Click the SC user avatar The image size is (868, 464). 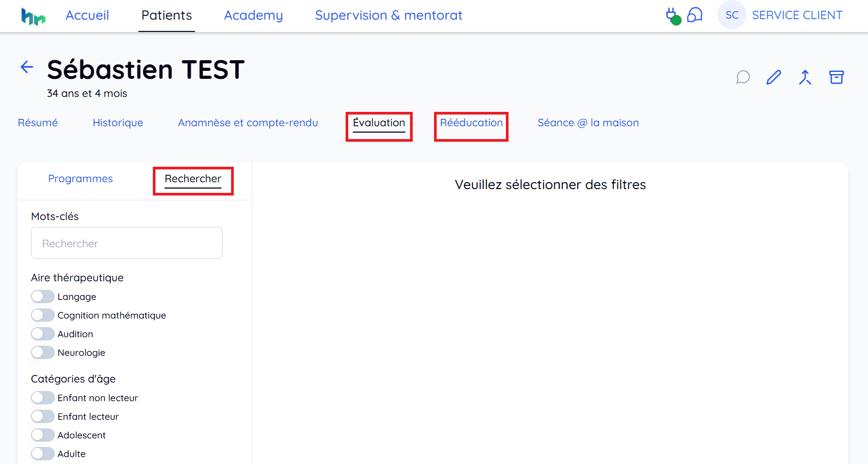click(732, 15)
